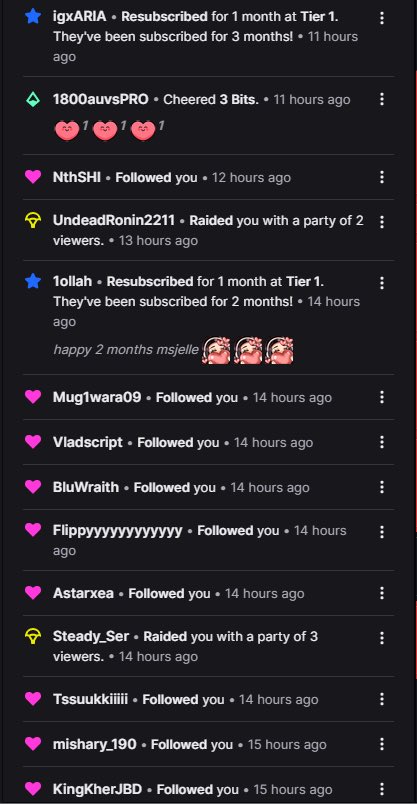Open UndeadRonin2211 user card
This screenshot has width=417, height=804.
[x=114, y=220]
